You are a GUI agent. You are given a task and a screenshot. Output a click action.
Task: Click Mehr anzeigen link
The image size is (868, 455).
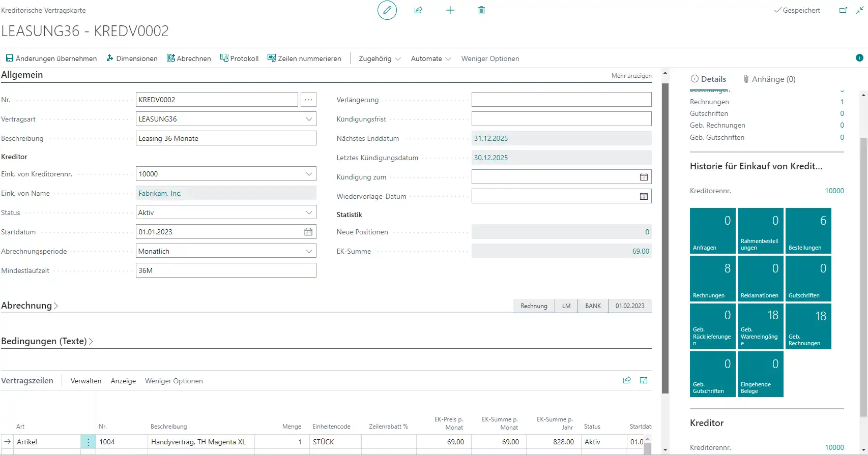pyautogui.click(x=631, y=76)
